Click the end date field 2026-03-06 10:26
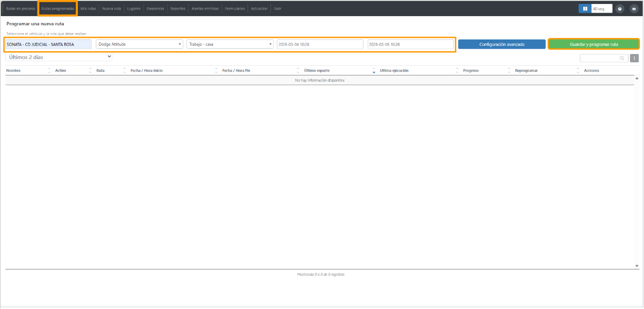 [x=411, y=44]
